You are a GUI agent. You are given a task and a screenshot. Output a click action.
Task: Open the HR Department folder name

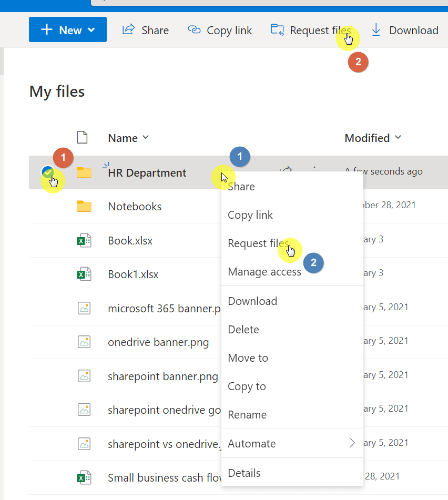pos(147,173)
